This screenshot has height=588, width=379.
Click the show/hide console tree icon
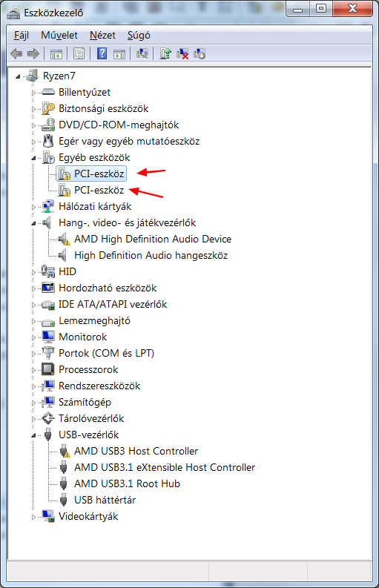click(56, 53)
